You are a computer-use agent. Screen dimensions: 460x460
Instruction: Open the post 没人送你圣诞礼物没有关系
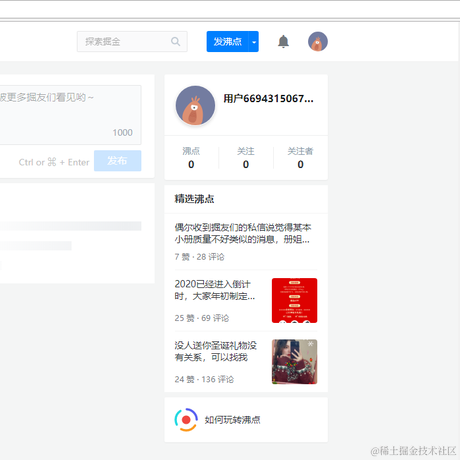216,351
